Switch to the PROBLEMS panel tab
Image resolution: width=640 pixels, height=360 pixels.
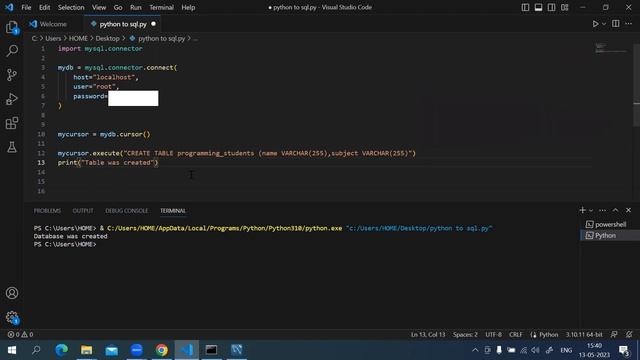pyautogui.click(x=47, y=211)
